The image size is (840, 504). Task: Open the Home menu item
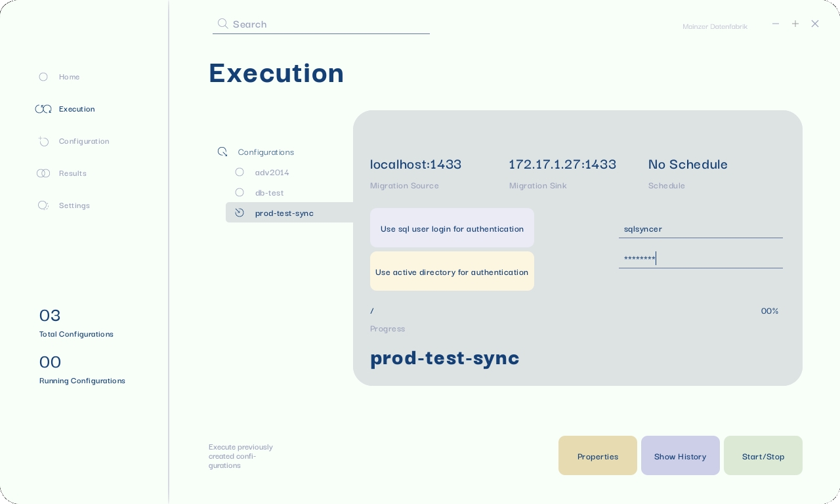(x=69, y=77)
